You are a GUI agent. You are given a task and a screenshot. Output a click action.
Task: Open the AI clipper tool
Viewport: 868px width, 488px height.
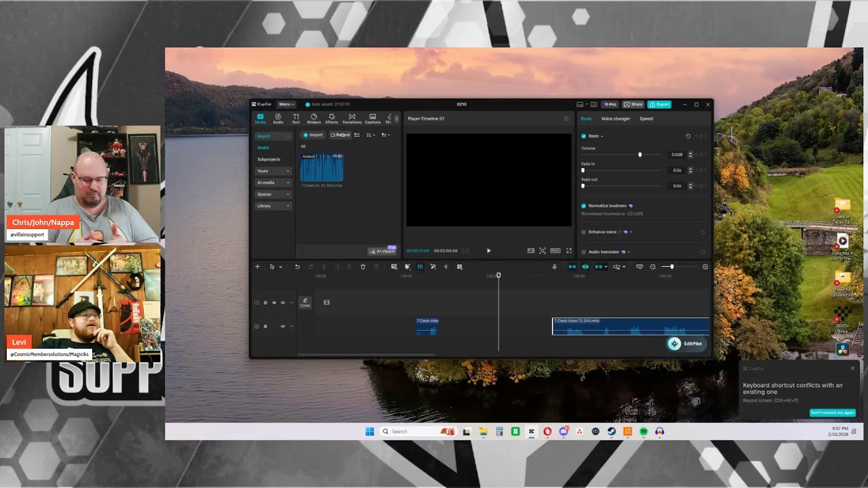[382, 251]
